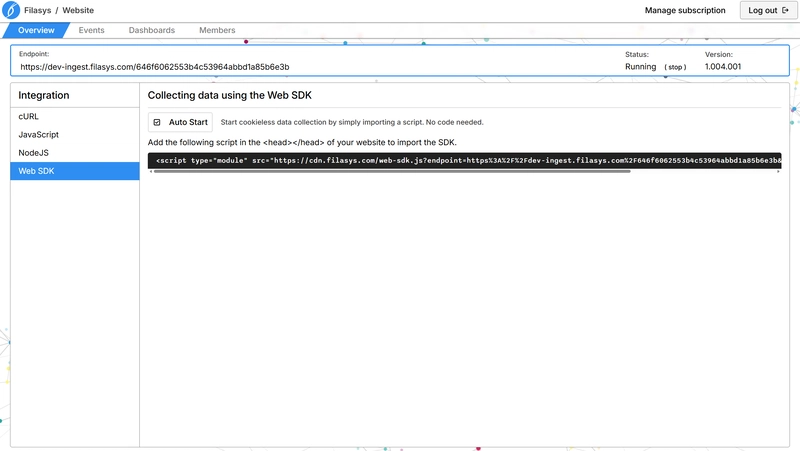
Task: Open the Members tab
Action: (217, 31)
